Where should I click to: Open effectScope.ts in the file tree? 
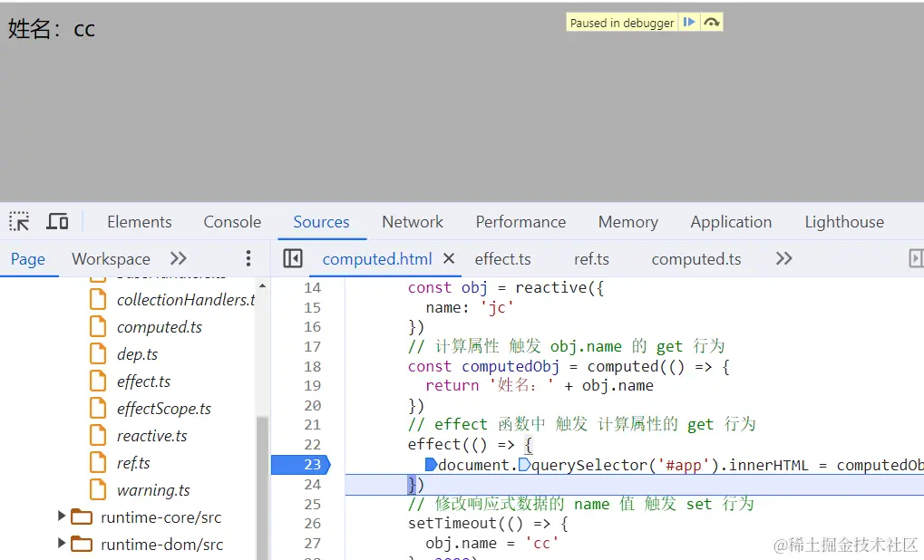click(164, 409)
